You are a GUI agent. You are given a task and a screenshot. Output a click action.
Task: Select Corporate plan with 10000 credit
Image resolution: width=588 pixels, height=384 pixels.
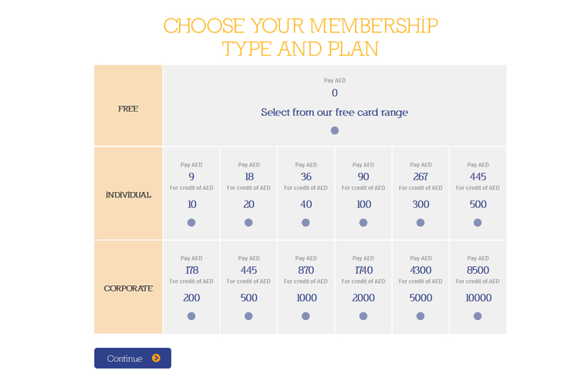point(478,316)
